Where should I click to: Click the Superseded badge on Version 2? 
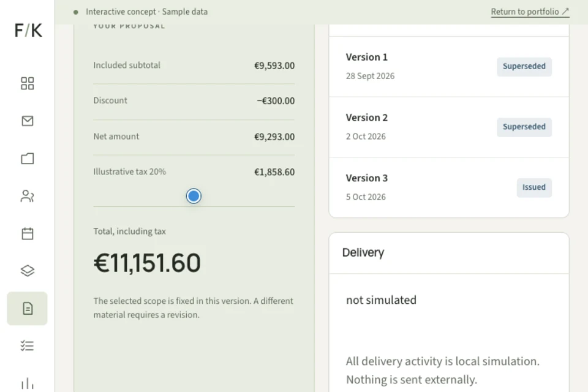(524, 127)
